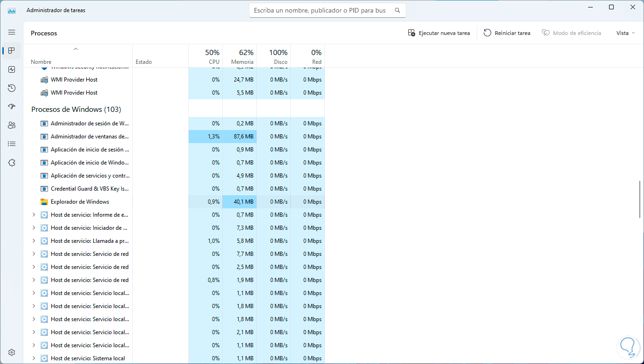This screenshot has height=364, width=644.
Task: Click the icon of Aplicación de servicios y contr...
Action: coord(44,176)
